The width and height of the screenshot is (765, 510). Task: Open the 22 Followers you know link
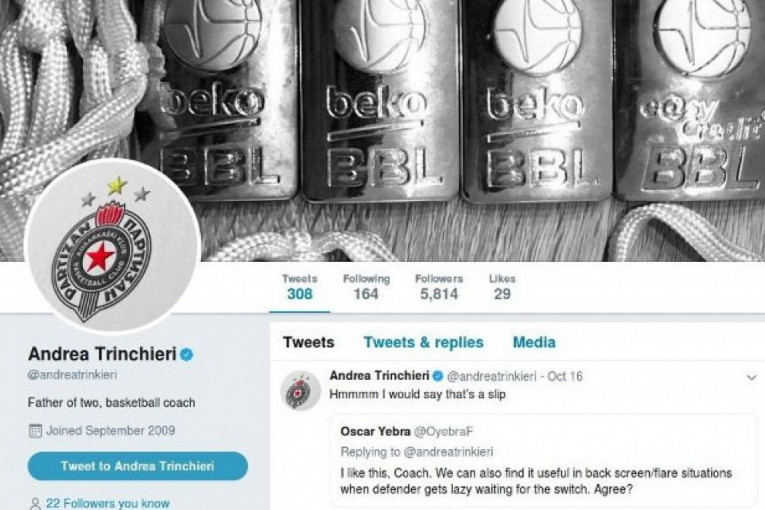coord(108,503)
